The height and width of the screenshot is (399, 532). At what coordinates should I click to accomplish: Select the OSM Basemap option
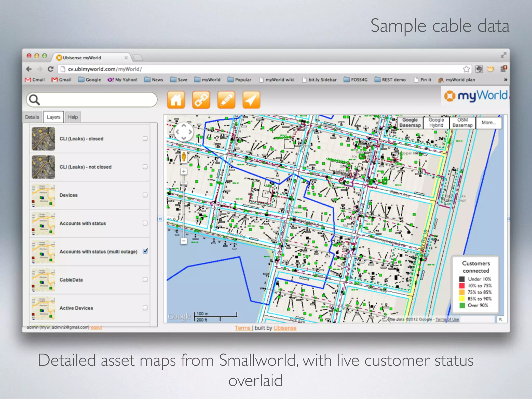point(462,123)
